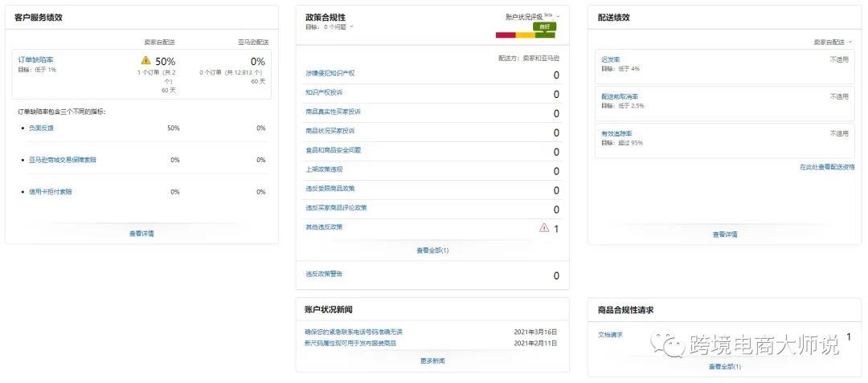
Task: Open the 商品状况买家投诉 link
Action: (330, 131)
